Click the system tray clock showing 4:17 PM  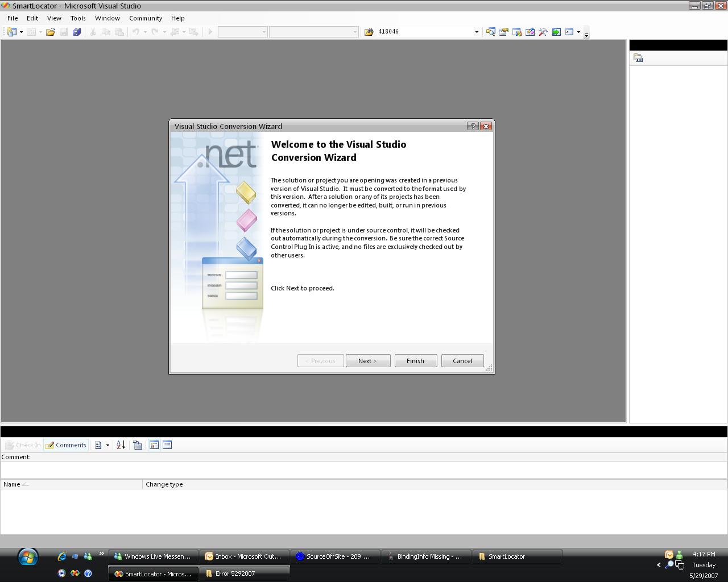point(704,554)
